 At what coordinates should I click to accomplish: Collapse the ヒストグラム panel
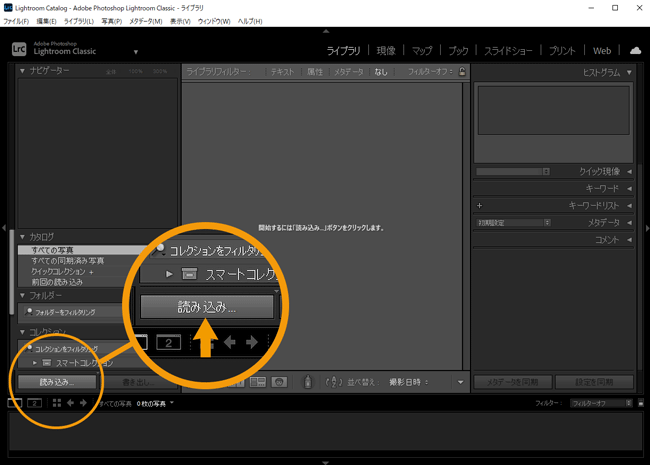tap(629, 73)
